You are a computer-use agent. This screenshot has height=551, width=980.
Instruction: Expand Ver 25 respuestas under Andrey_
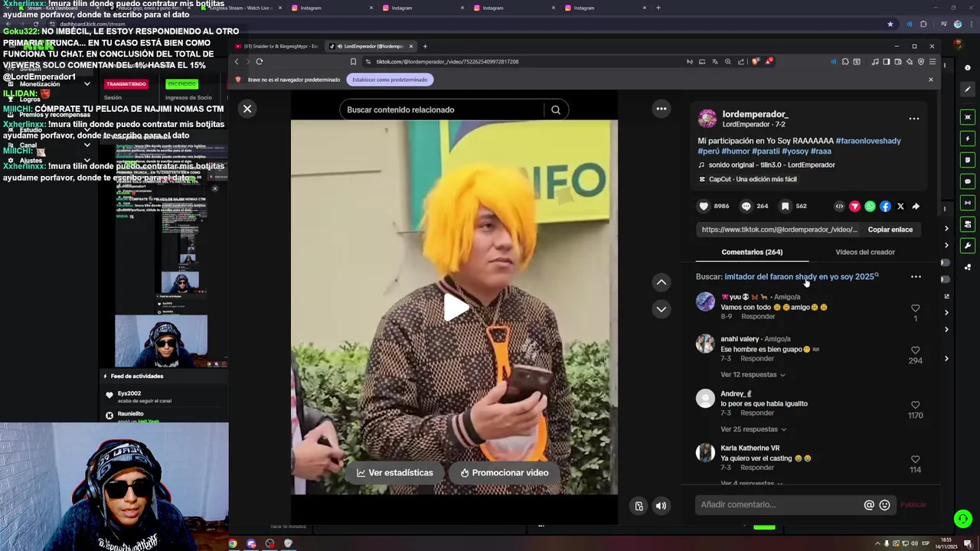point(753,429)
